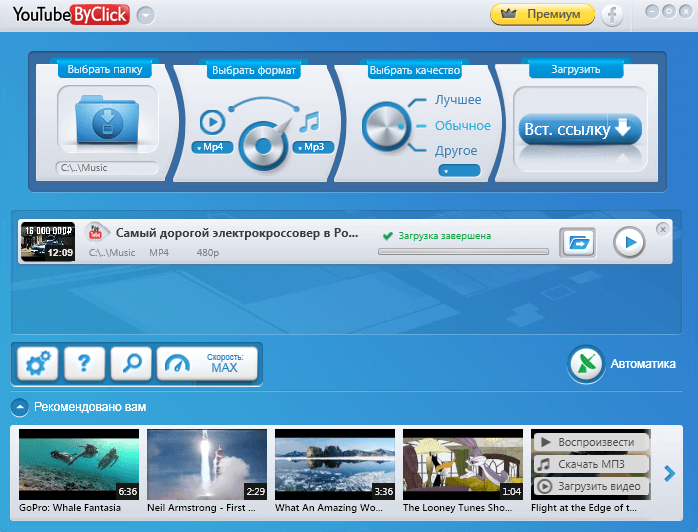Choose Скачать МП3 from the menu

(591, 465)
